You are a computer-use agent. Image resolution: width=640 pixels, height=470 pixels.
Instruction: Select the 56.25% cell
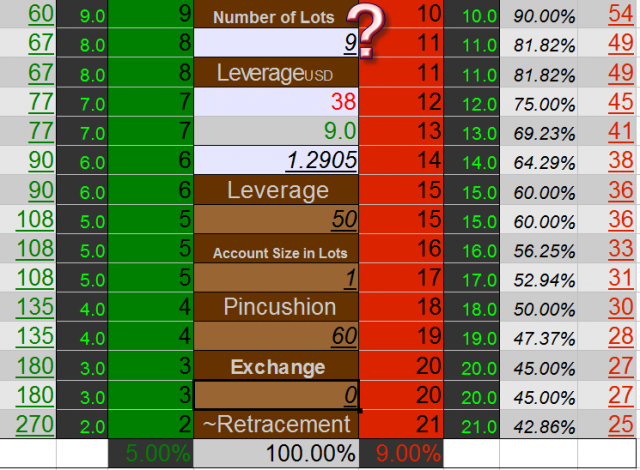[x=539, y=248]
